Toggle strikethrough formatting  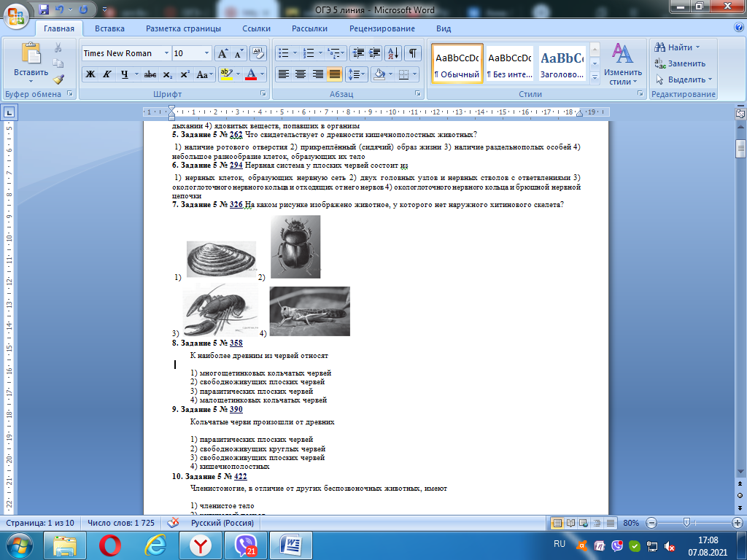point(150,74)
